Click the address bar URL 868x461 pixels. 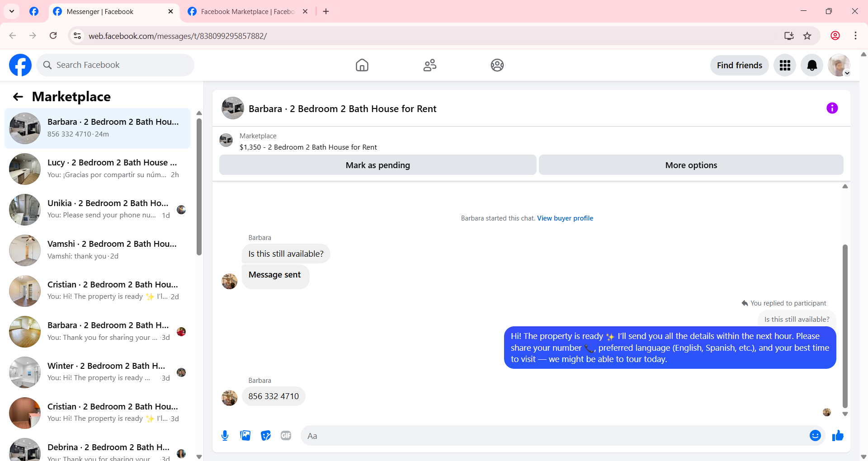[178, 36]
